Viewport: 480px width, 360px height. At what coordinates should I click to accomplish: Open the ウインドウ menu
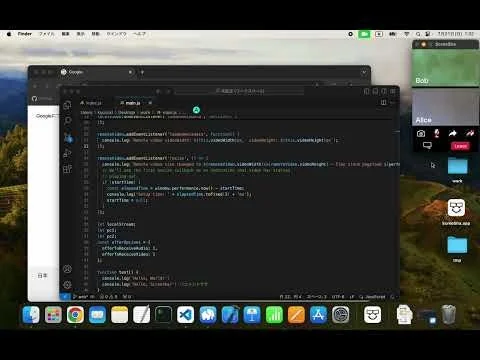click(x=116, y=34)
